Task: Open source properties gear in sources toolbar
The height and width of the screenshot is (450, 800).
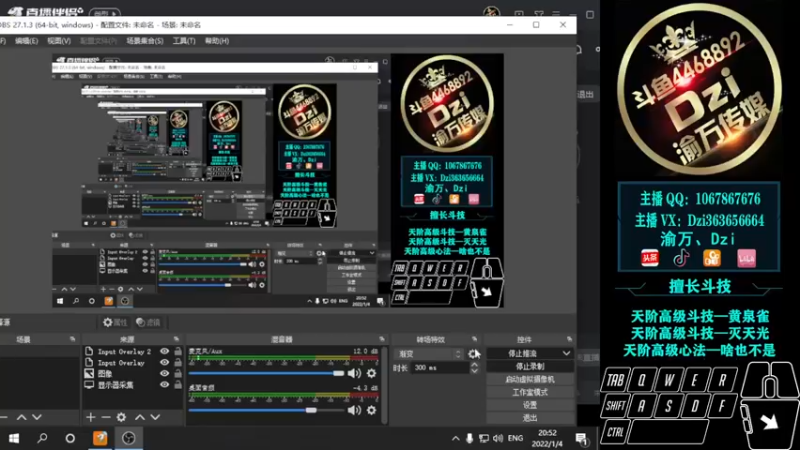Action: [x=121, y=417]
